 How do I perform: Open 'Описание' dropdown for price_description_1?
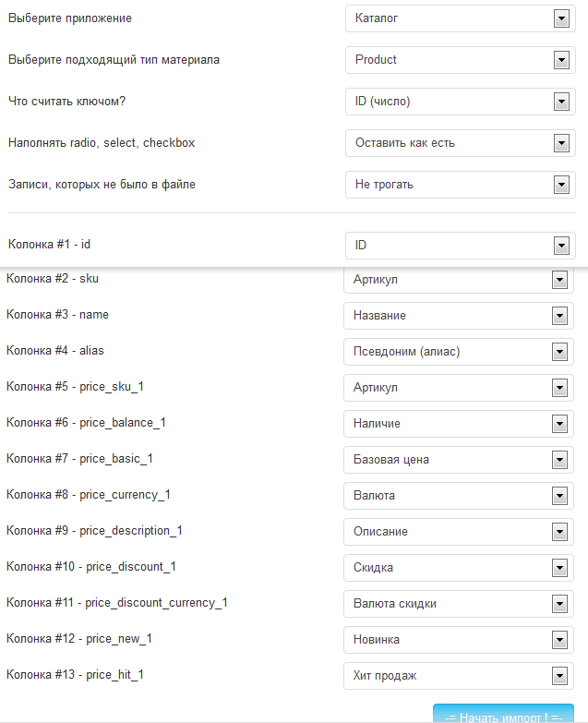pos(459,532)
